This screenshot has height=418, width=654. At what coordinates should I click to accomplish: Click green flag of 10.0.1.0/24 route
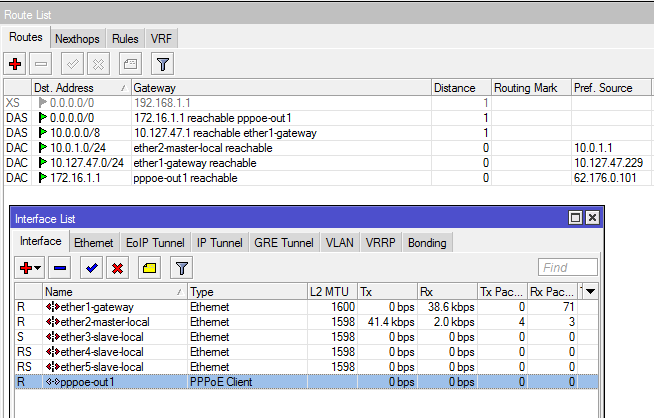(x=43, y=148)
